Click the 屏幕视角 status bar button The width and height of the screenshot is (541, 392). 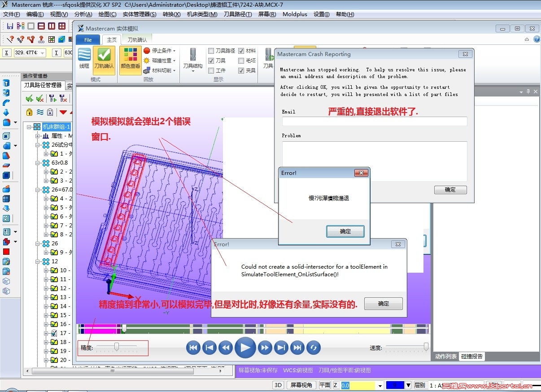301,385
